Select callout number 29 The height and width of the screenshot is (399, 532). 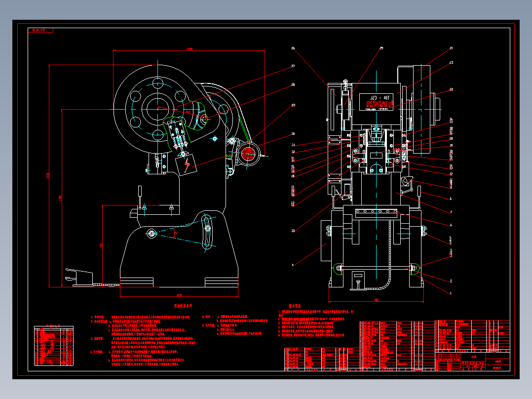[x=293, y=105]
